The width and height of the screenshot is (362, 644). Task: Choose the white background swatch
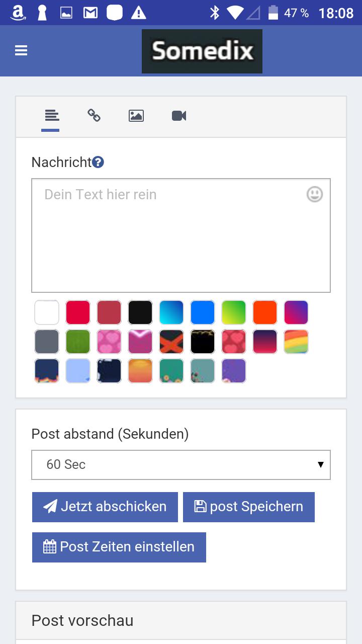point(47,312)
